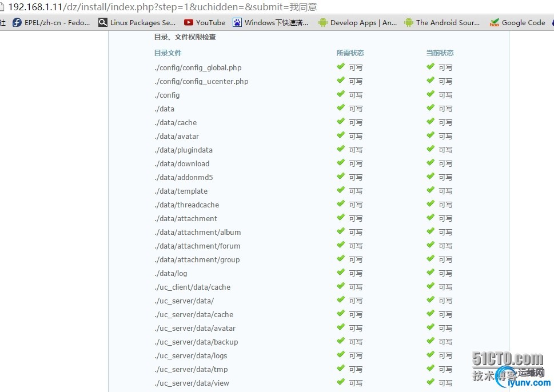Click required-status checkmark for ./data/cache
This screenshot has height=392, width=554.
(x=341, y=121)
